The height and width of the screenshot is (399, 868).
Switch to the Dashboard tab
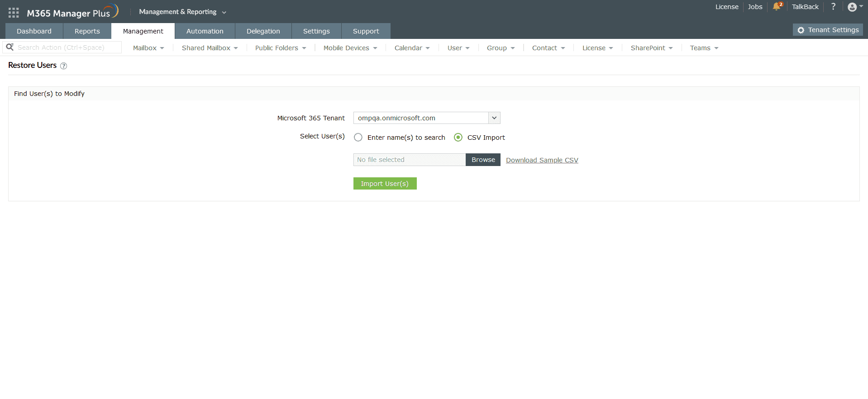click(34, 31)
